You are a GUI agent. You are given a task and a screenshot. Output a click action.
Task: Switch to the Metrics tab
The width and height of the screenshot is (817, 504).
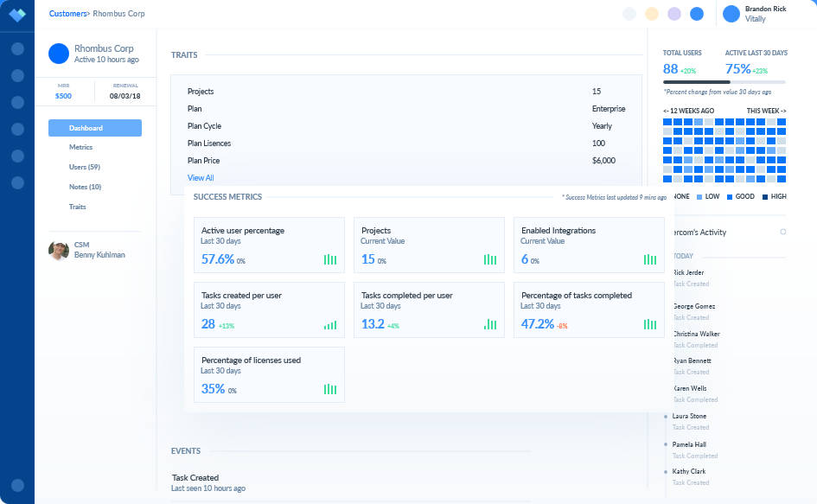(81, 147)
